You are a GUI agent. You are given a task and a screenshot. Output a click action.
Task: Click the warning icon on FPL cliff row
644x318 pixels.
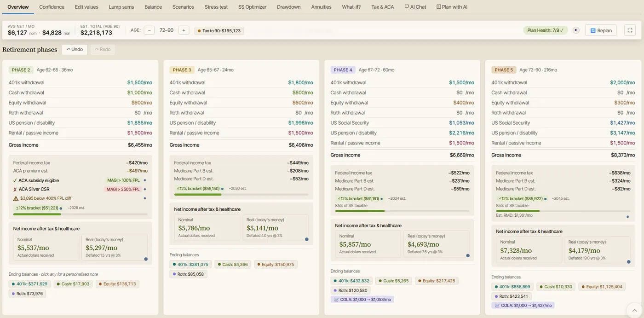16,198
